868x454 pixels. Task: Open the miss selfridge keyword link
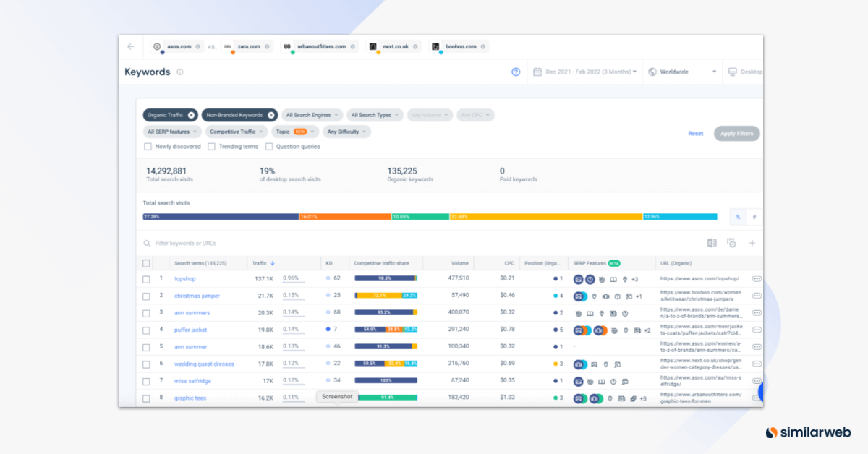click(192, 381)
